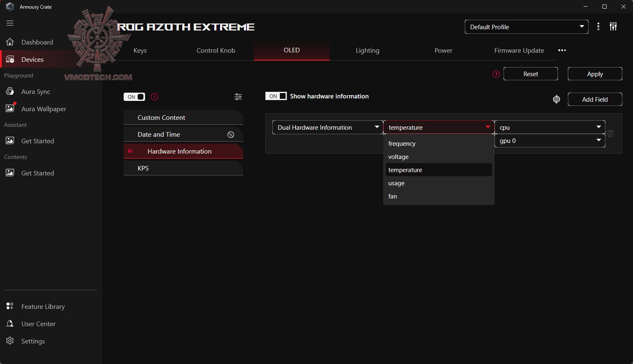Click the Contents Get Started icon

10,173
